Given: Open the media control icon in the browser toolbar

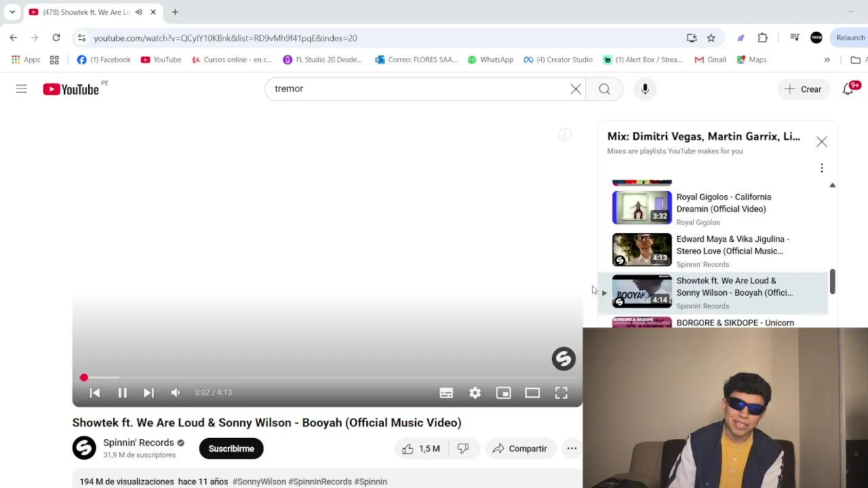Looking at the screenshot, I should point(795,38).
